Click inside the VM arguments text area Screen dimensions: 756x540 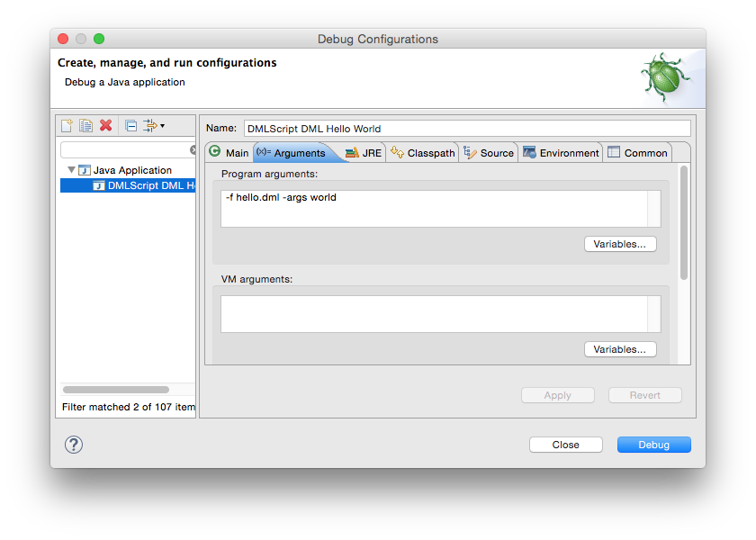point(434,314)
